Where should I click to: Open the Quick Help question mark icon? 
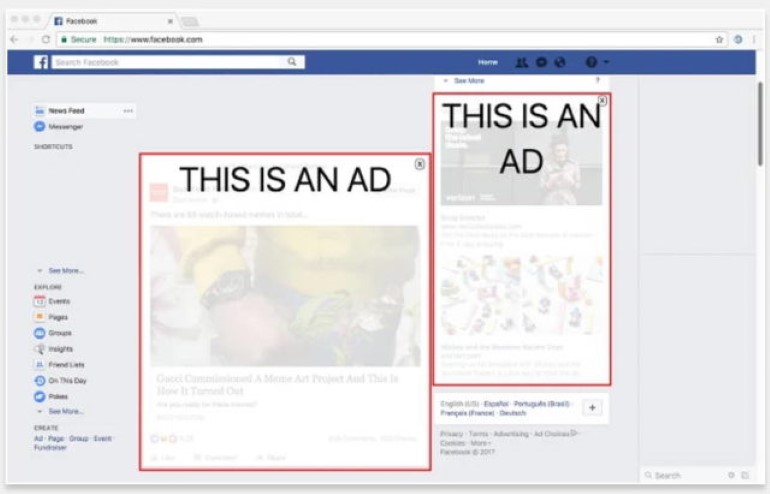point(591,62)
